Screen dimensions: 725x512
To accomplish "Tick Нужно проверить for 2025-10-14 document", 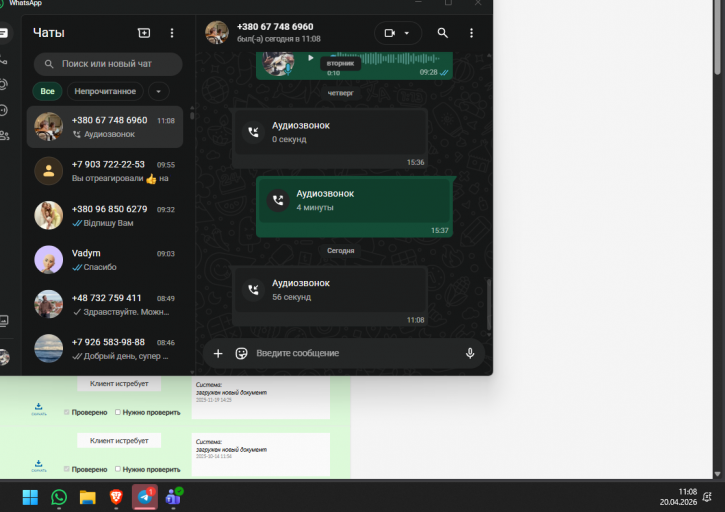I will coord(118,469).
